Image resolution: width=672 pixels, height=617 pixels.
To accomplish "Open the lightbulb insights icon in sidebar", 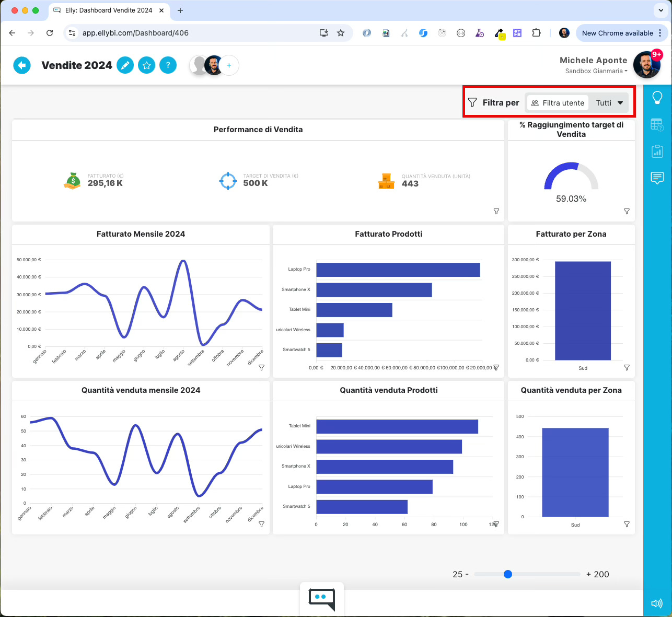I will 657,97.
